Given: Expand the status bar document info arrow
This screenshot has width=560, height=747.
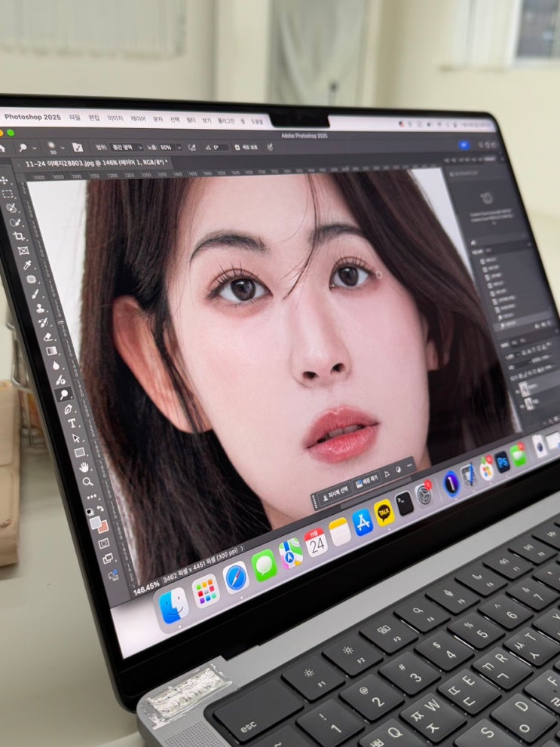Looking at the screenshot, I should click(x=242, y=550).
